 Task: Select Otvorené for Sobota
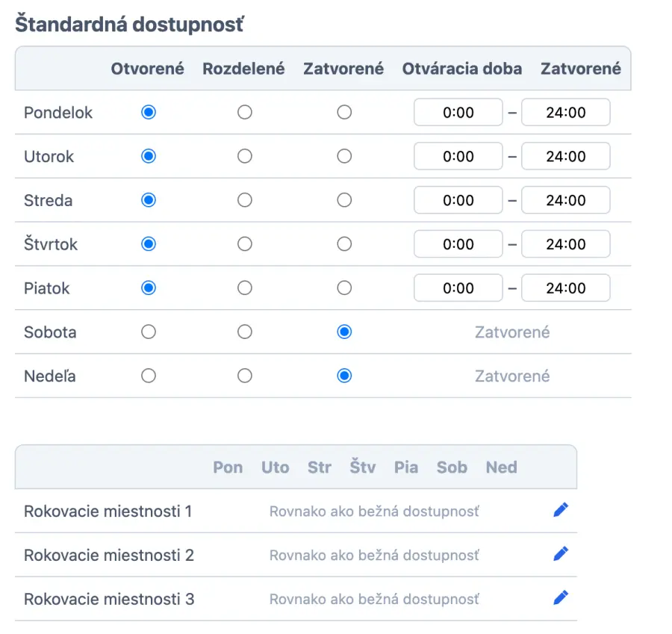[149, 332]
